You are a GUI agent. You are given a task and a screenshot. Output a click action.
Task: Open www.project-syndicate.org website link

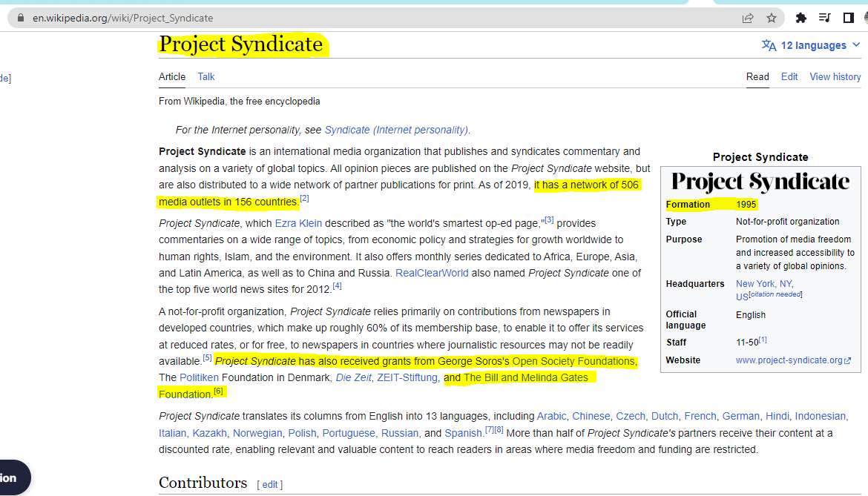pos(793,360)
